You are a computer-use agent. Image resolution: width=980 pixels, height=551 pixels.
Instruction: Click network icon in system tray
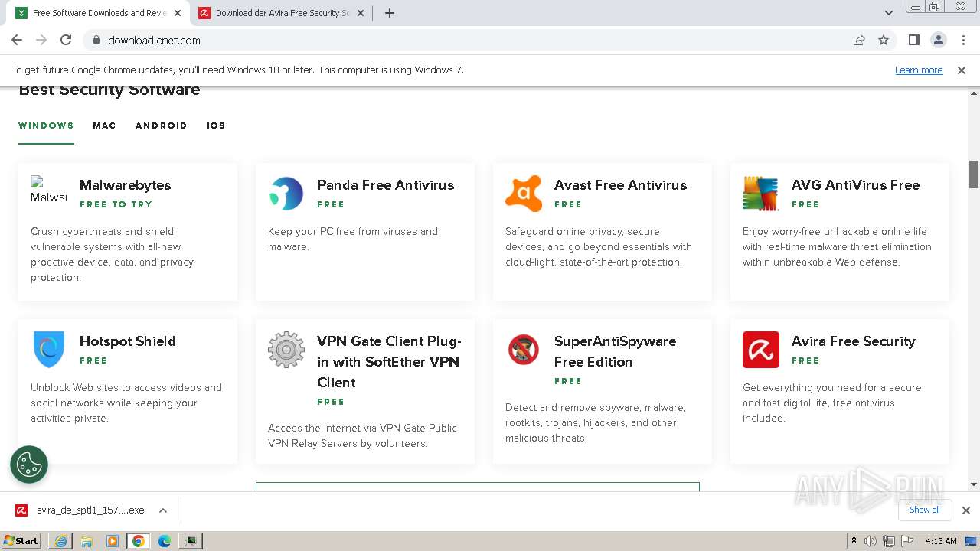(889, 541)
